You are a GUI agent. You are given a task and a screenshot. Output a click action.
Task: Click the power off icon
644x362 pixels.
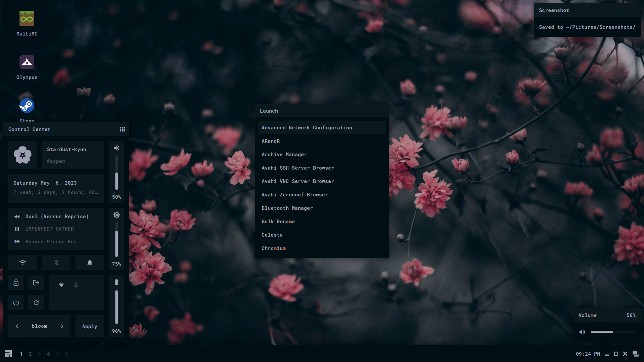coord(16,303)
